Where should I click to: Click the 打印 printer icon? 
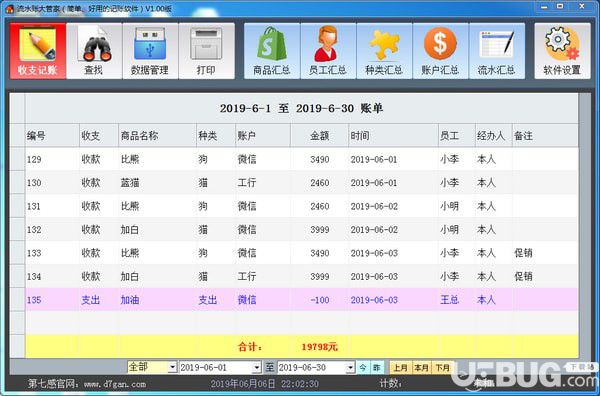(207, 51)
